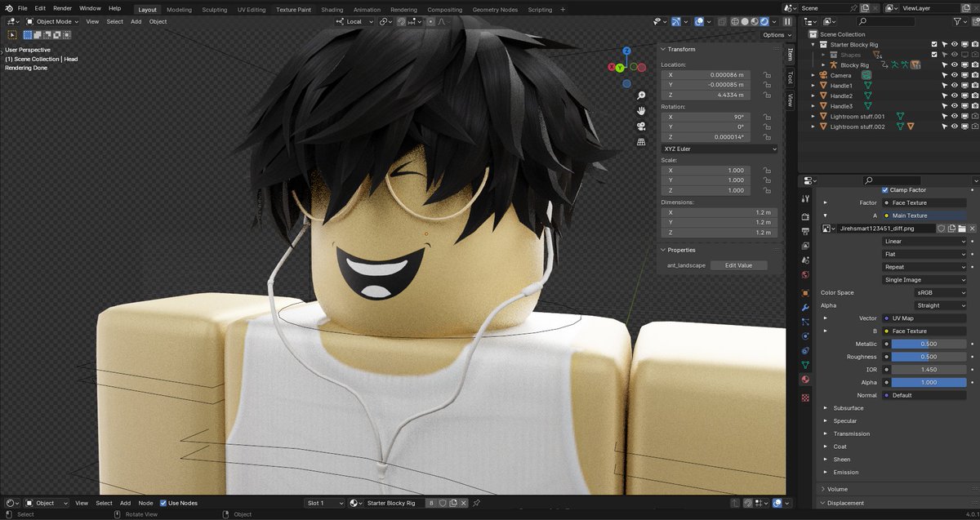Toggle Lightroom stuff.001 visibility eye icon
980x520 pixels.
point(954,116)
